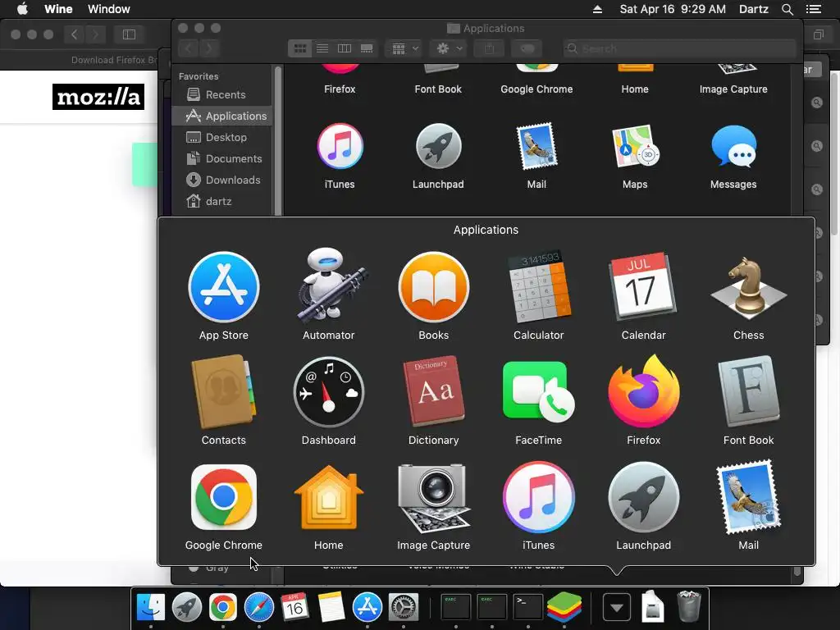
Task: Select Applications in Finder sidebar
Action: (222, 116)
